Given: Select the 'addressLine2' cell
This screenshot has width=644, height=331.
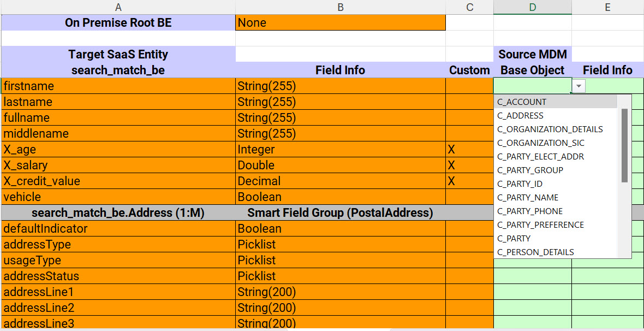Looking at the screenshot, I should coord(118,308).
